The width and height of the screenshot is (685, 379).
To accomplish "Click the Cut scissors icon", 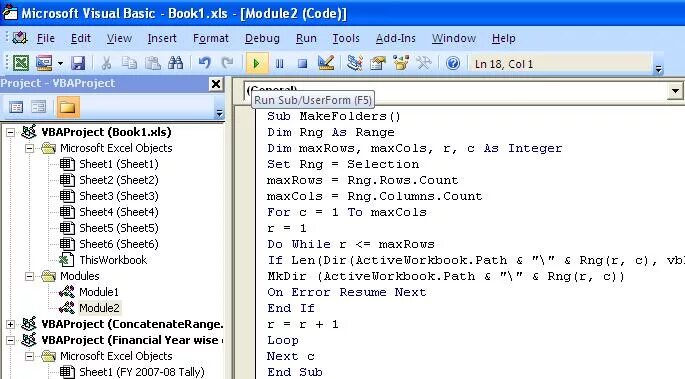I will pos(106,63).
